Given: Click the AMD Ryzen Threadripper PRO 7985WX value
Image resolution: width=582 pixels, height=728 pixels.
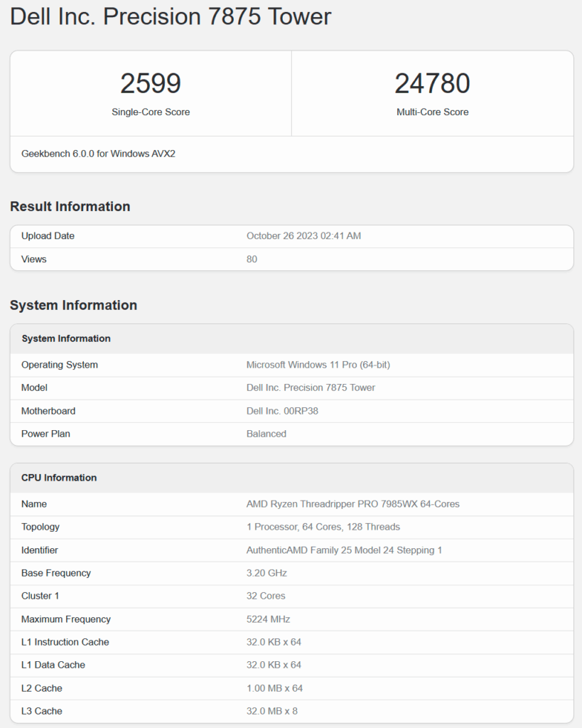Looking at the screenshot, I should tap(352, 504).
